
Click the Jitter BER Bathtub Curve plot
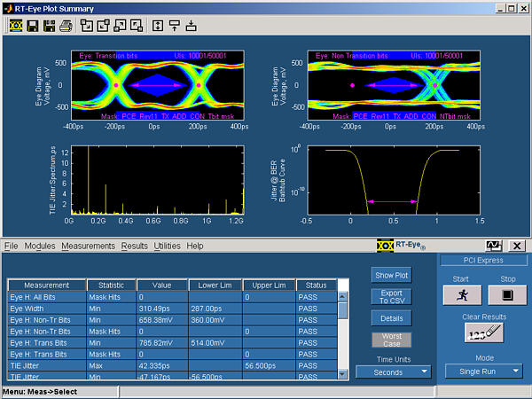click(394, 180)
